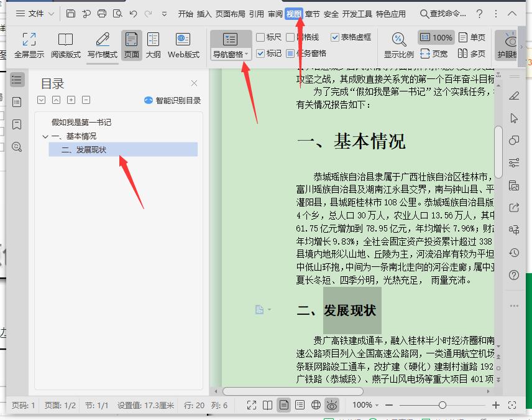Open bookmark panel in left sidebar
Screen dimensions: 532x420
[17, 124]
